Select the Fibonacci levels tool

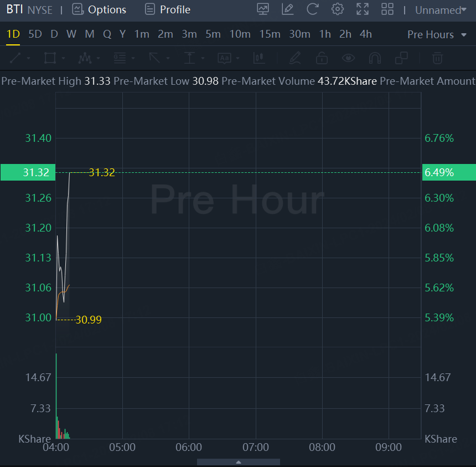[120, 58]
